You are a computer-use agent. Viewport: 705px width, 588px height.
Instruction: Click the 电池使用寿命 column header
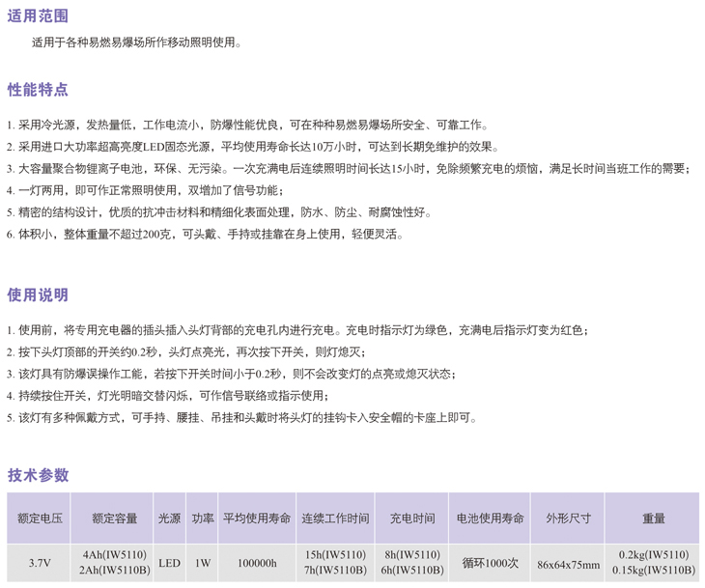point(491,518)
